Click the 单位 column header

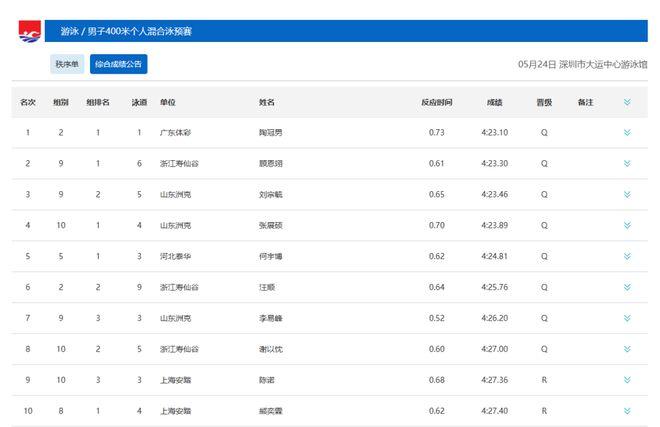click(x=168, y=102)
